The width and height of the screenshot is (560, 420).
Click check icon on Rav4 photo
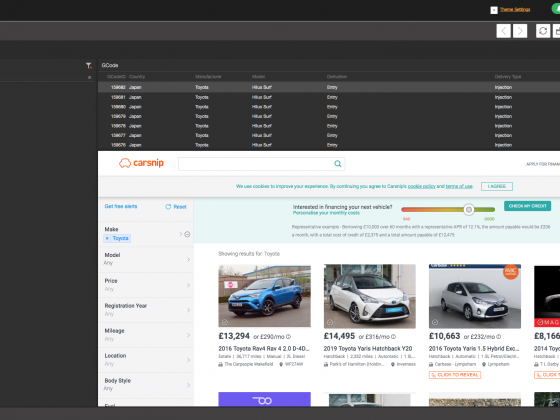click(x=224, y=322)
